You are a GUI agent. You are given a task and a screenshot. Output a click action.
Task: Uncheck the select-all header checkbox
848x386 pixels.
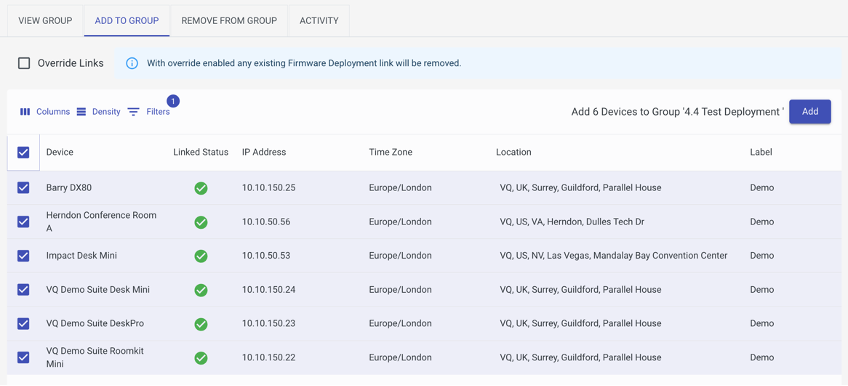coord(23,152)
